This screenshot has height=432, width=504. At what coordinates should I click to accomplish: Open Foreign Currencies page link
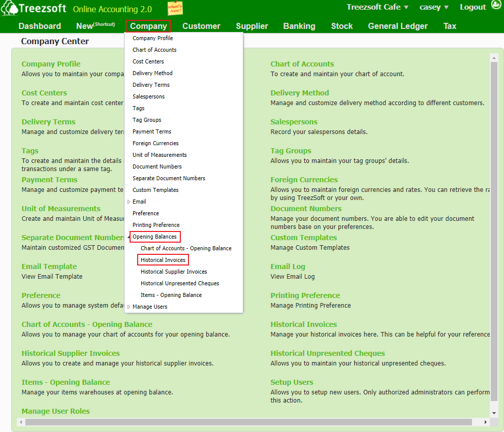click(x=304, y=180)
